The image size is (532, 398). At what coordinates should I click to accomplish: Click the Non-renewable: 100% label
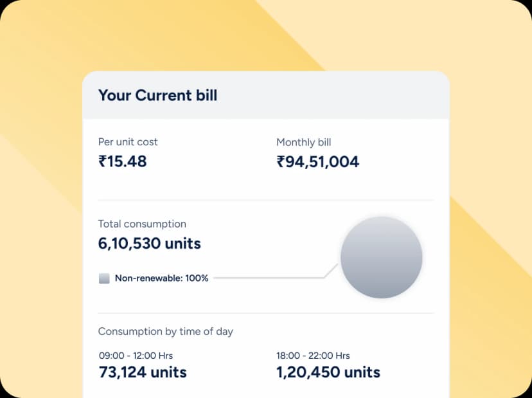pyautogui.click(x=161, y=278)
